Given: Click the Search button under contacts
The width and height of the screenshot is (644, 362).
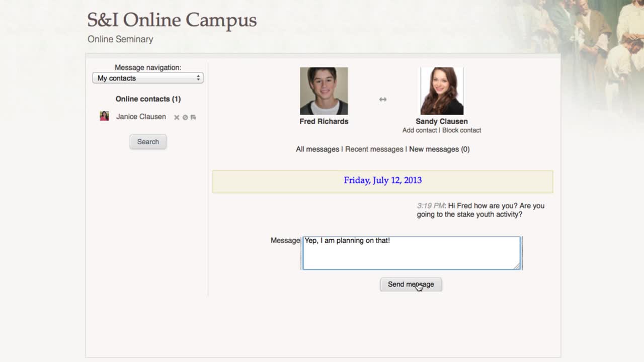Looking at the screenshot, I should pos(148,142).
